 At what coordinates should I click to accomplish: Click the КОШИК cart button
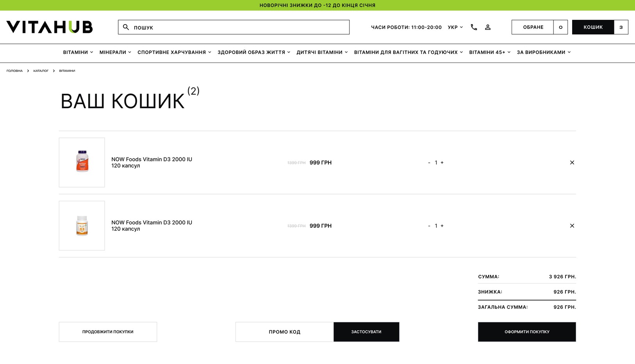click(593, 27)
